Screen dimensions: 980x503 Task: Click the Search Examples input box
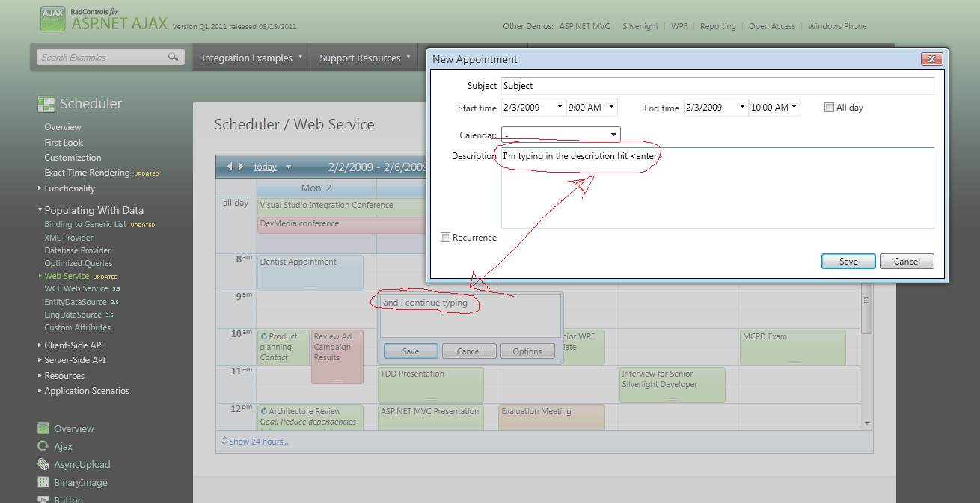(x=103, y=57)
